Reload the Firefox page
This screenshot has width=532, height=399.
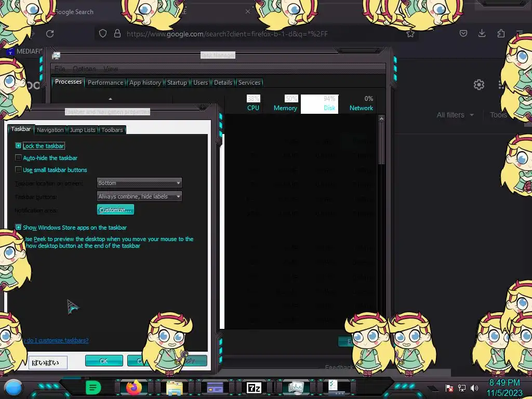tap(50, 34)
